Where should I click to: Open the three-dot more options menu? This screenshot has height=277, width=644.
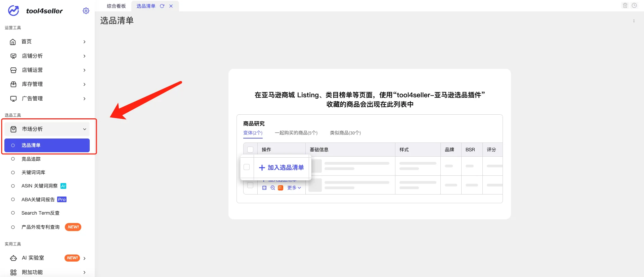pos(634,21)
